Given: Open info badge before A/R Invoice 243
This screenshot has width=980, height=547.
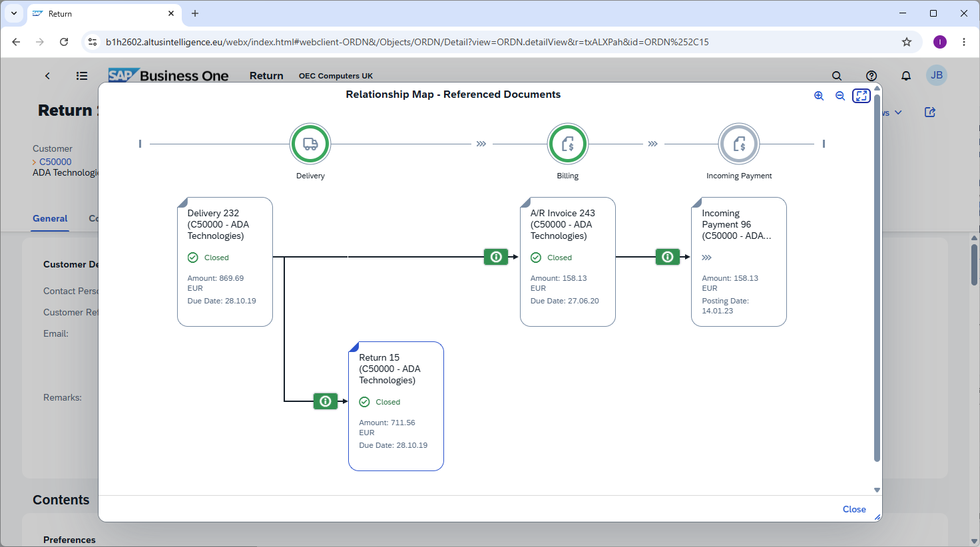Looking at the screenshot, I should 496,257.
